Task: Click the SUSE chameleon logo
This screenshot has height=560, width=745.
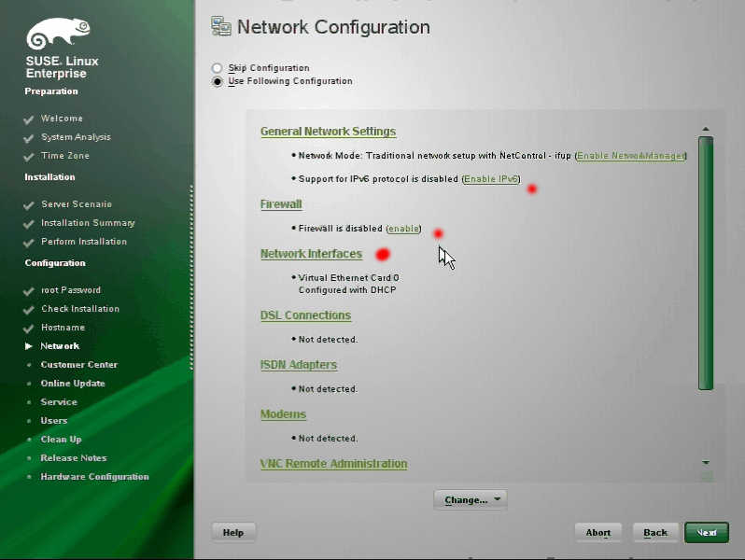Action: (58, 34)
